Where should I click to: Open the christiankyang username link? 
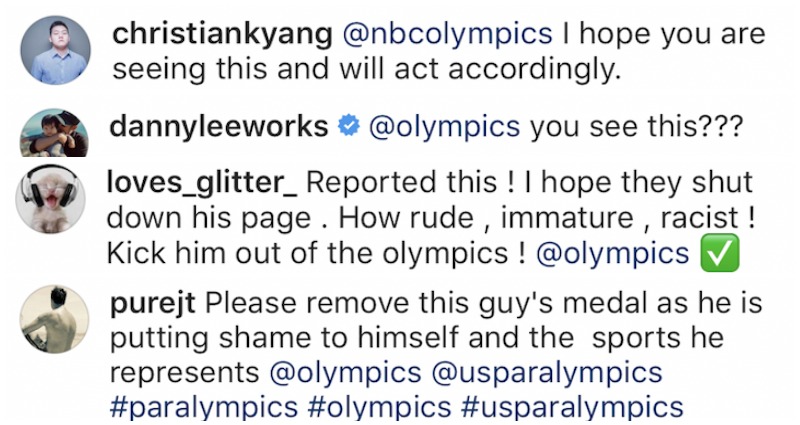tap(222, 35)
